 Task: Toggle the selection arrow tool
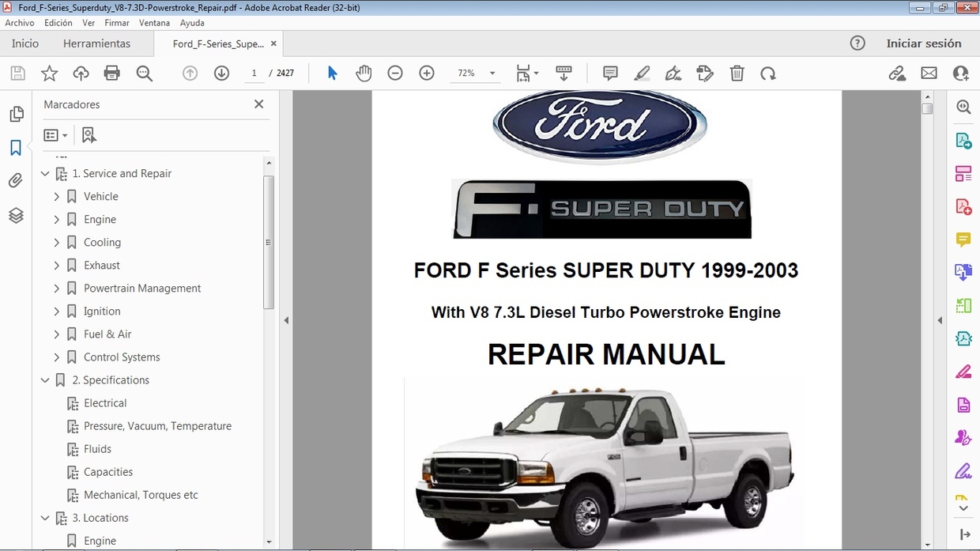click(x=333, y=73)
